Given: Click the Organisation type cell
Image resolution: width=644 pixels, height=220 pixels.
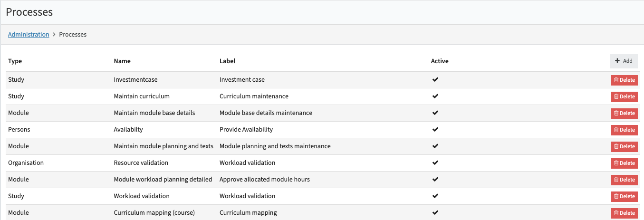Looking at the screenshot, I should [26, 163].
